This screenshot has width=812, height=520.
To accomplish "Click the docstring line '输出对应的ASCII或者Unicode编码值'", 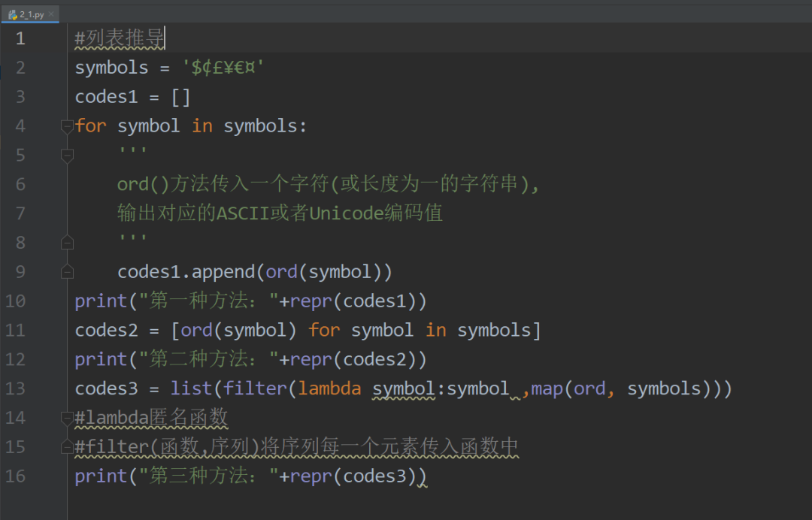I will [280, 213].
